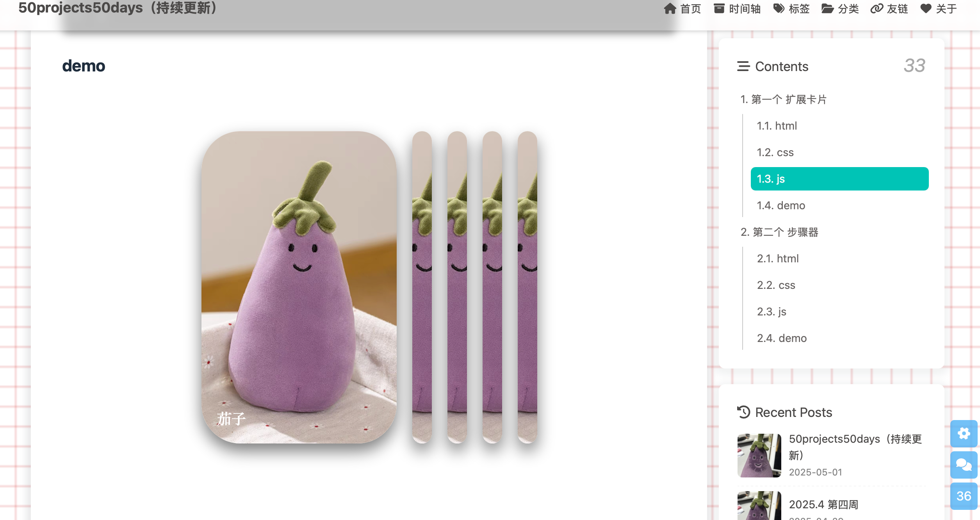Click the 茄子 caption on the card
This screenshot has width=980, height=520.
(x=231, y=419)
